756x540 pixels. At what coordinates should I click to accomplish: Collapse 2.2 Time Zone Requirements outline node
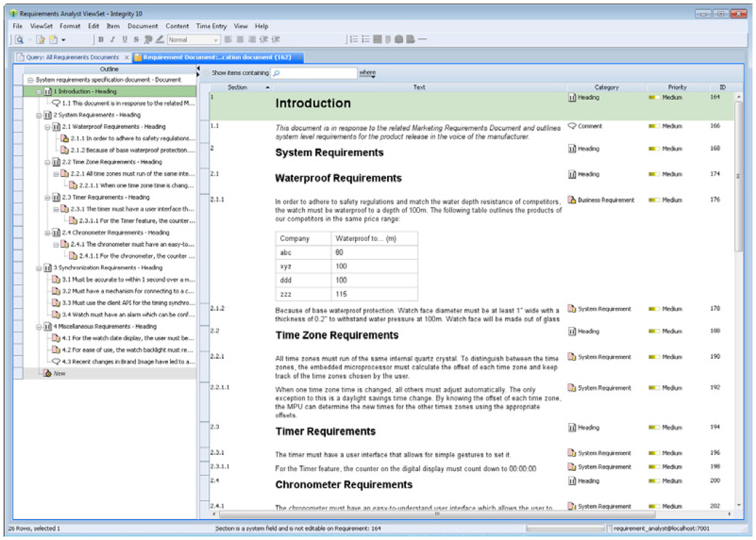47,162
